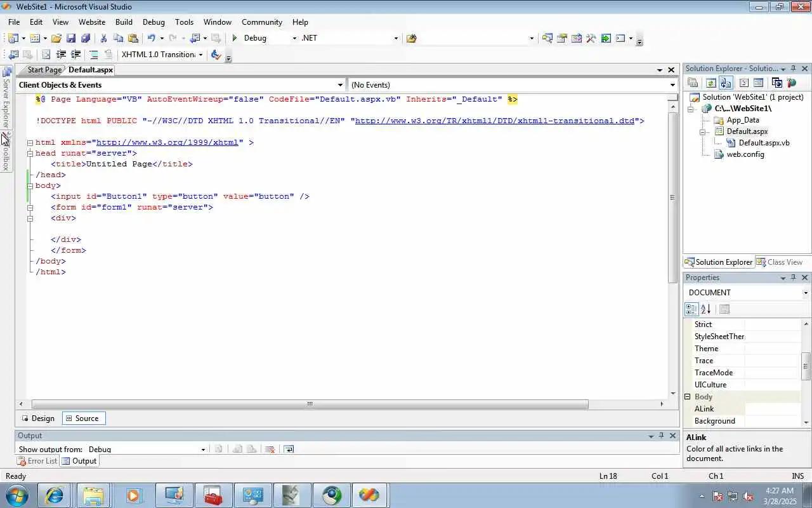Click the Paste clipboard icon
Viewport: 812px width, 508px height.
tap(133, 38)
